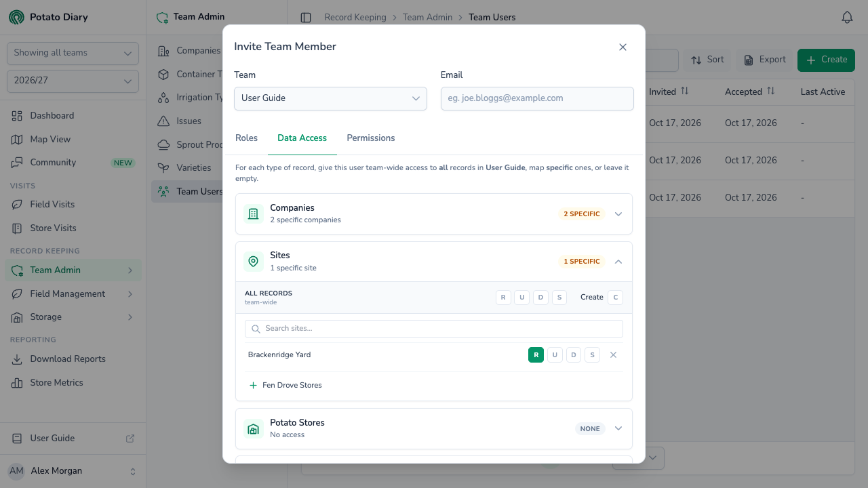Toggle the sidebar panel icon
Viewport: 868px width, 488px height.
coord(306,18)
